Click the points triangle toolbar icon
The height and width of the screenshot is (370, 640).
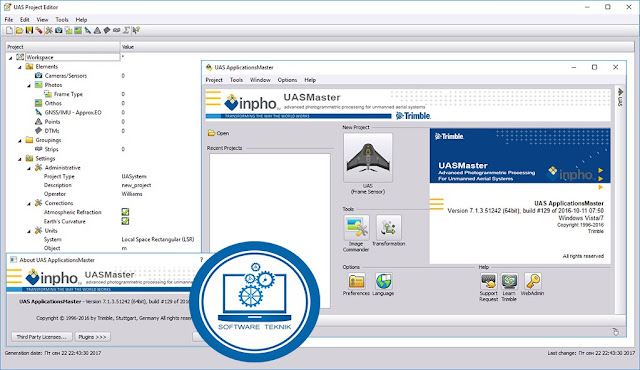(97, 30)
